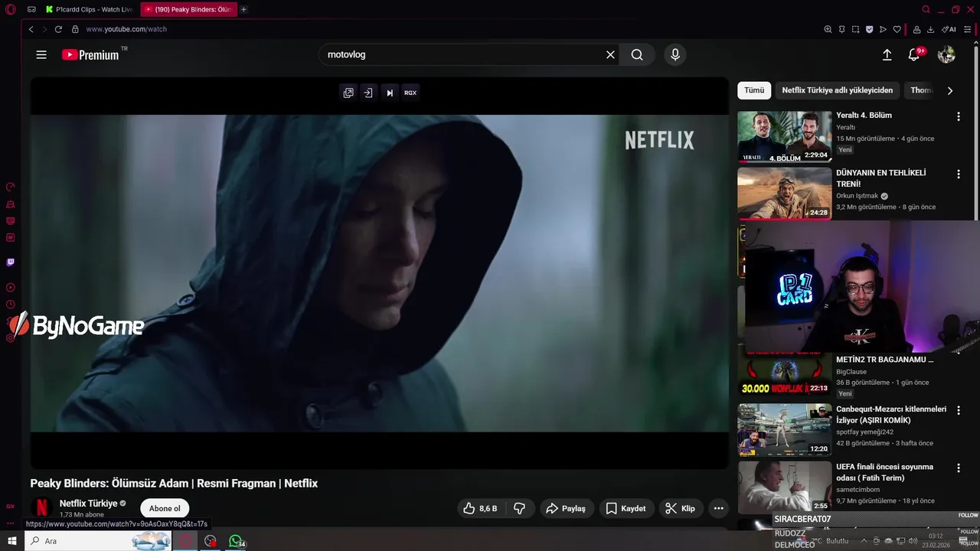Open the GX Corner gamepad icon
This screenshot has height=551, width=980.
31,9
